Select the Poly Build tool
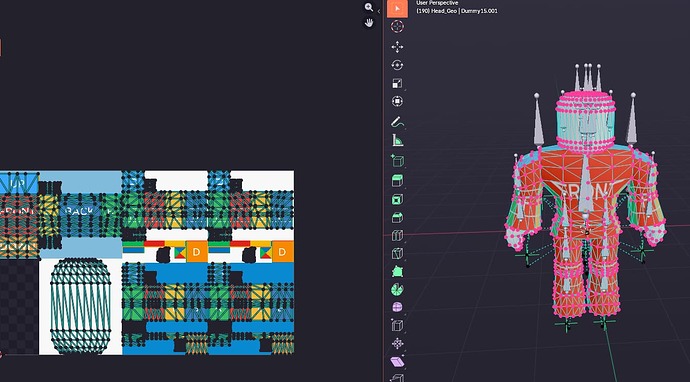Viewport: 690px width, 382px height. coord(397,272)
